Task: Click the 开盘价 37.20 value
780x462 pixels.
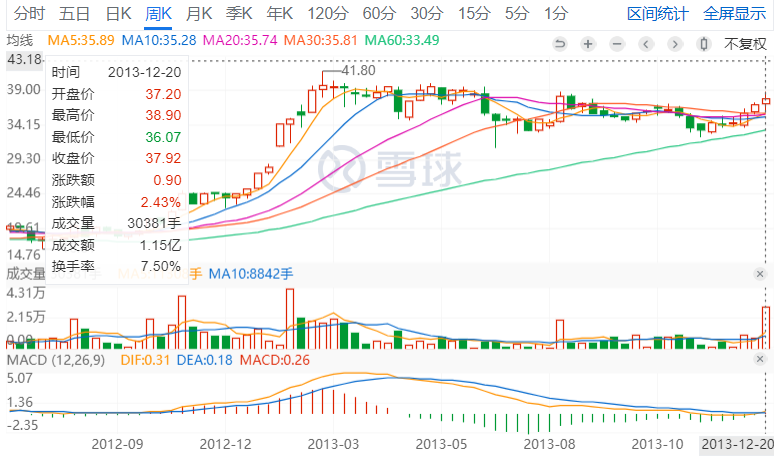Action: 163,94
